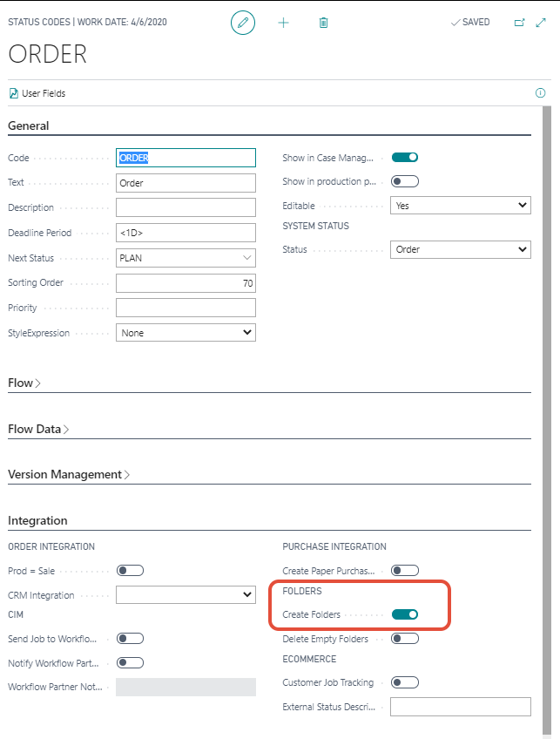Click the Saved status indicator
The image size is (560, 739).
click(x=470, y=23)
